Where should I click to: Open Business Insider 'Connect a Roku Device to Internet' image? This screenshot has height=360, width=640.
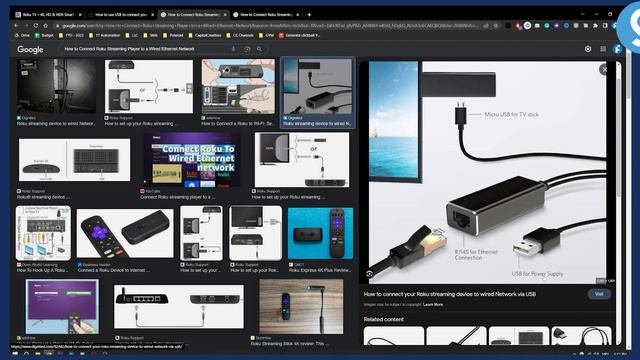[125, 233]
